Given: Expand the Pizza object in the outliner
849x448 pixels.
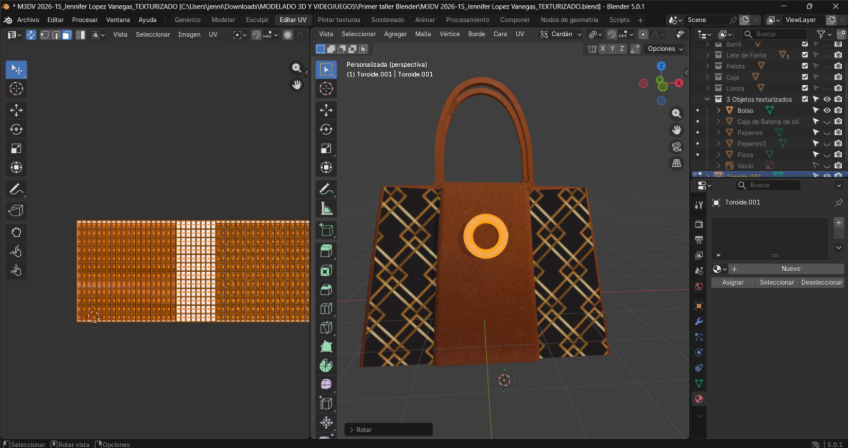Looking at the screenshot, I should pyautogui.click(x=717, y=155).
